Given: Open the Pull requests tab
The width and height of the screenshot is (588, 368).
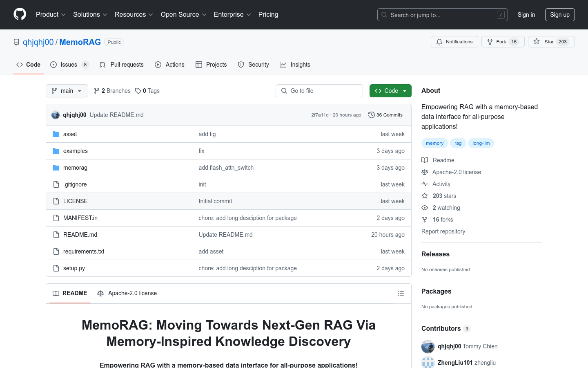Looking at the screenshot, I should pyautogui.click(x=122, y=65).
